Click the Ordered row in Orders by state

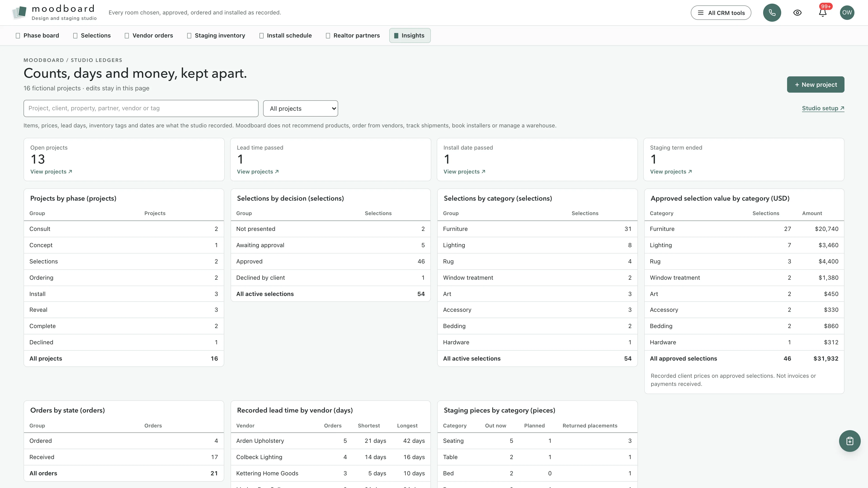[x=124, y=441]
